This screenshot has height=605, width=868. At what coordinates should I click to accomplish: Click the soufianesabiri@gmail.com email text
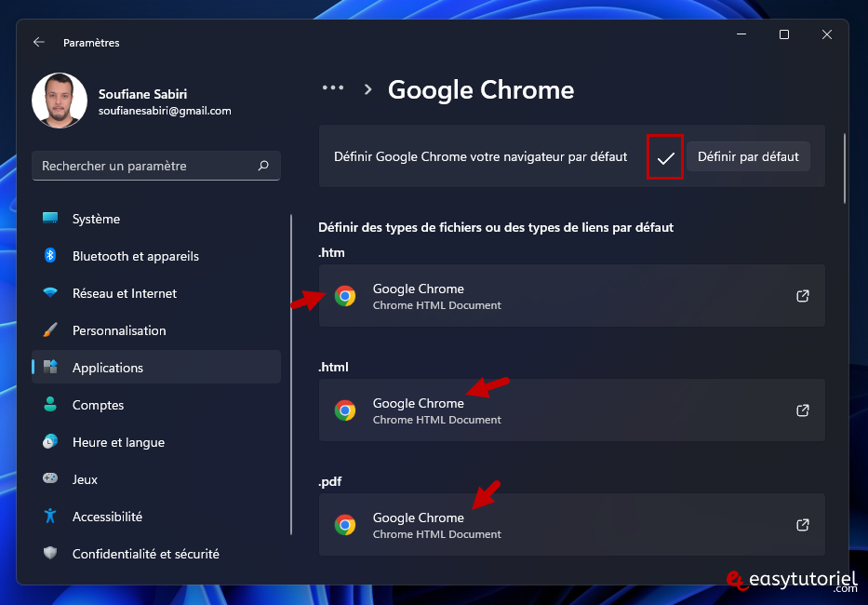(x=165, y=111)
